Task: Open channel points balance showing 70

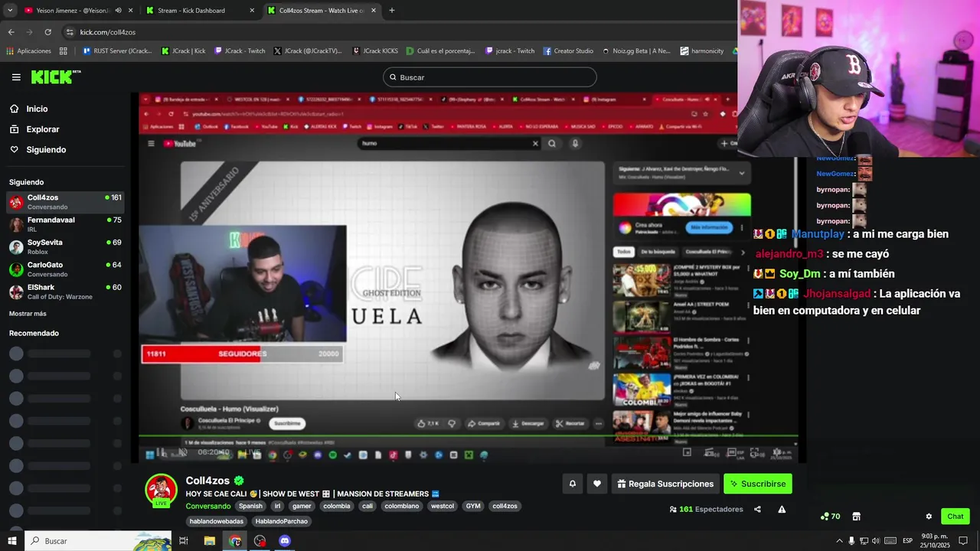Action: point(830,517)
